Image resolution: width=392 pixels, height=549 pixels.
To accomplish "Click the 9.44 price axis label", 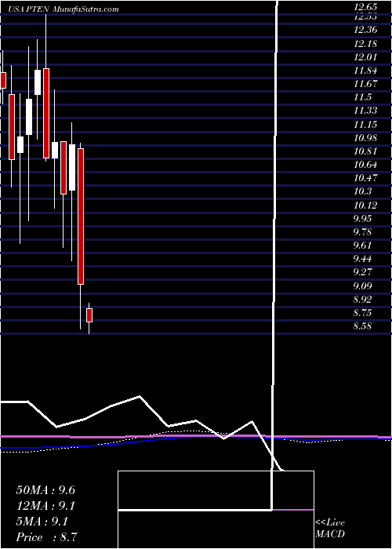I will coord(363,259).
